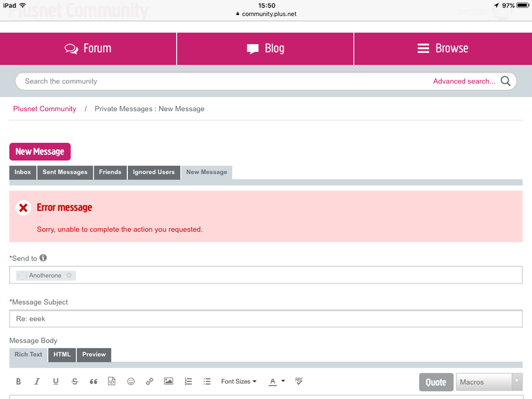Toggle bold formatting in editor
Screen dimensions: 532x399
pos(19,381)
